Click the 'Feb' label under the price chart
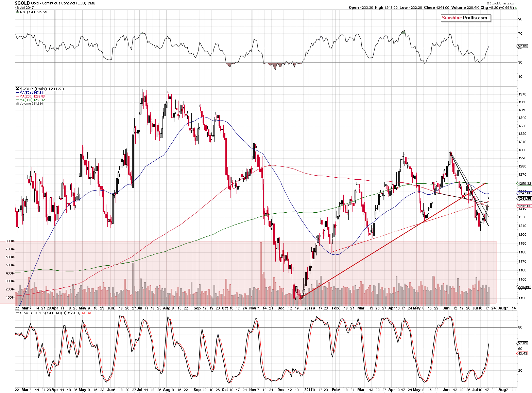Image resolution: width=532 pixels, height=393 pixels. (x=336, y=308)
